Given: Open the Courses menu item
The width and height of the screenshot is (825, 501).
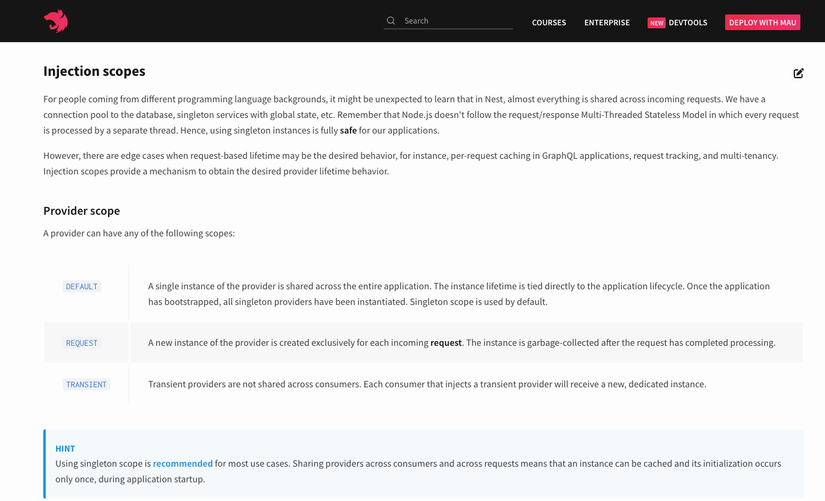Looking at the screenshot, I should pos(549,23).
